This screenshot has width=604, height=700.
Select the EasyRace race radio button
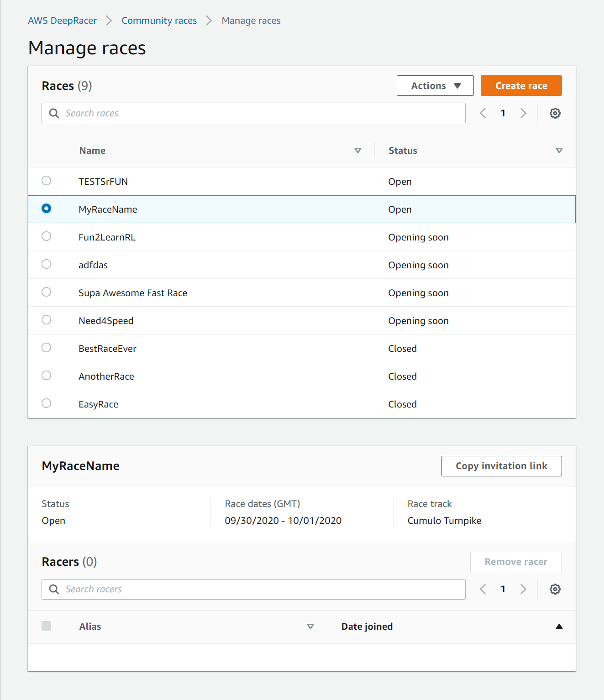[46, 403]
